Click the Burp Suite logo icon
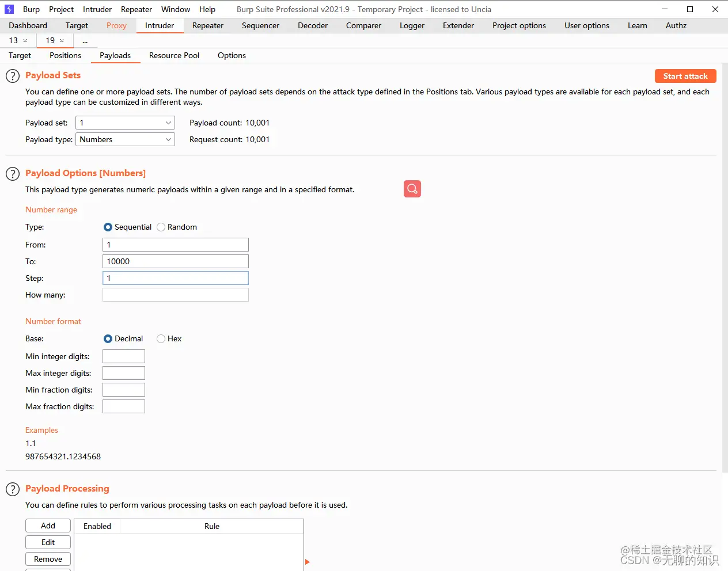The height and width of the screenshot is (571, 728). [x=9, y=9]
